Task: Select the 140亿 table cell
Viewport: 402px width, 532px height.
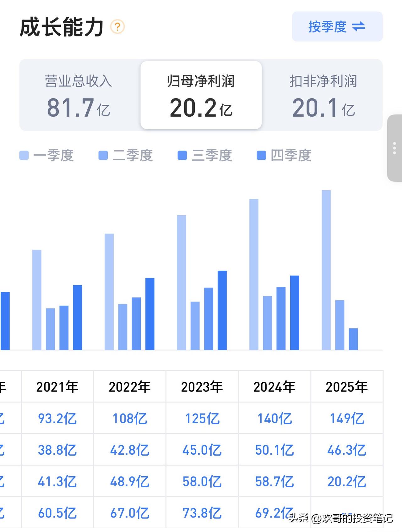Action: (274, 418)
